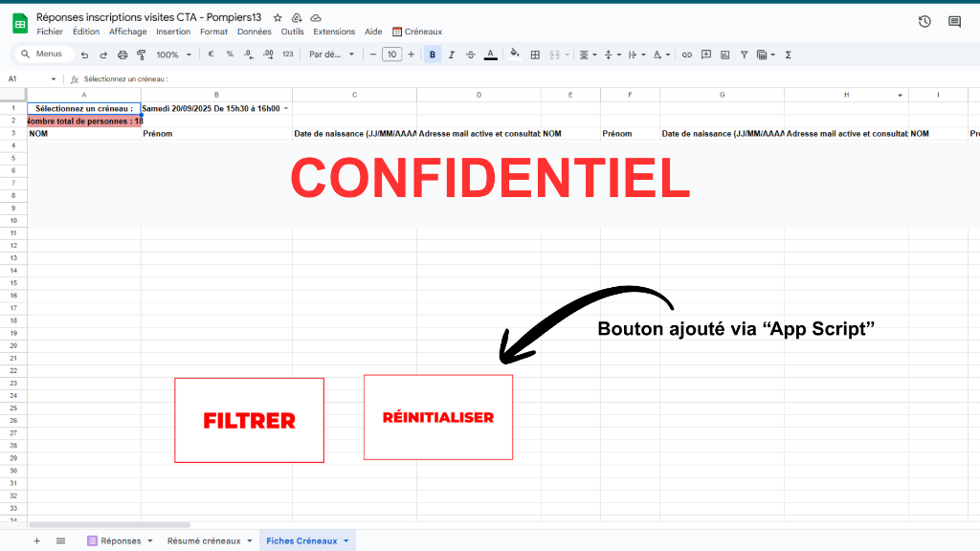Screen dimensions: 980x551
Task: Insert a chart
Action: point(725,55)
